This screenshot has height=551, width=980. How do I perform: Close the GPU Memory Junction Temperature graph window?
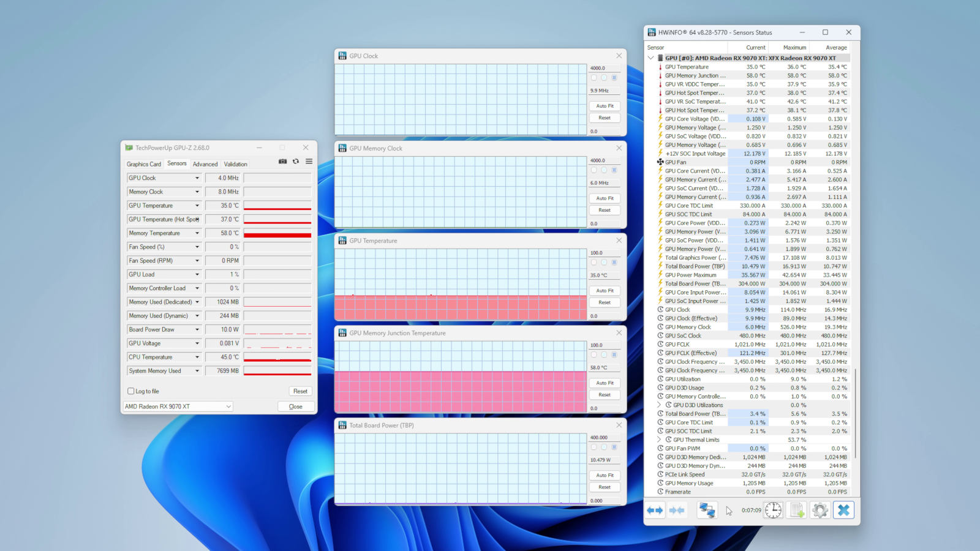[619, 333]
